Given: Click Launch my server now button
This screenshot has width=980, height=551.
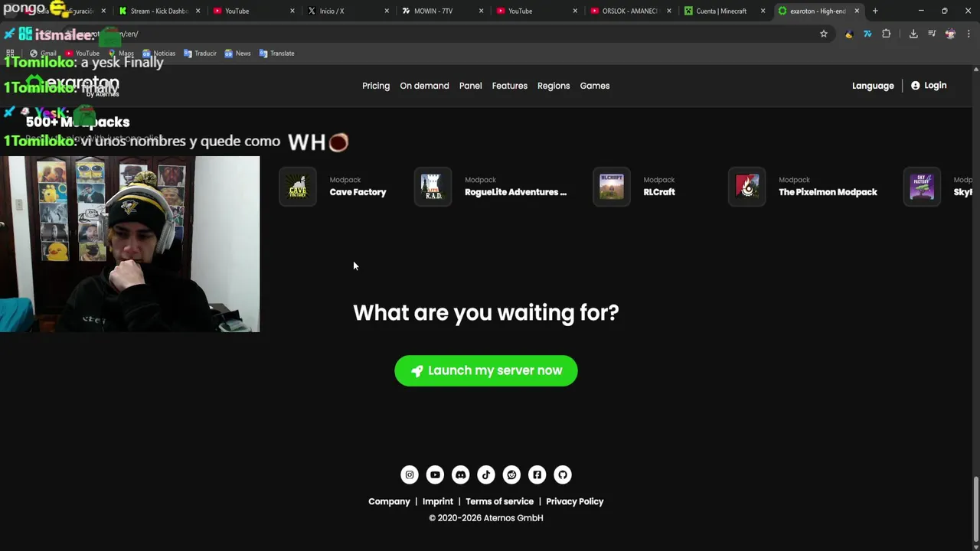Looking at the screenshot, I should click(486, 370).
